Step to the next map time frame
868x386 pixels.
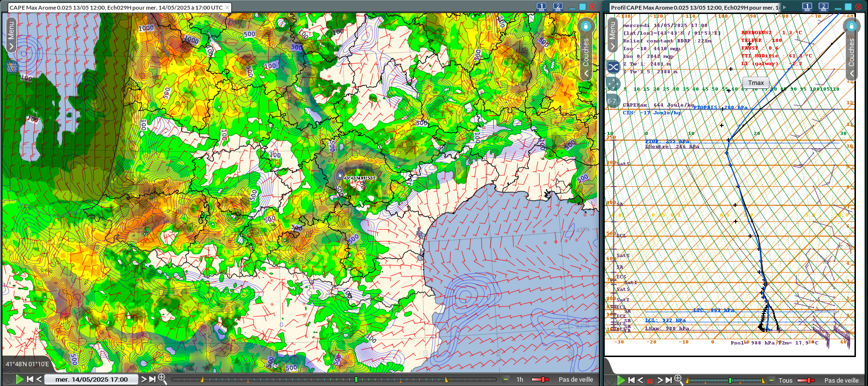(143, 379)
